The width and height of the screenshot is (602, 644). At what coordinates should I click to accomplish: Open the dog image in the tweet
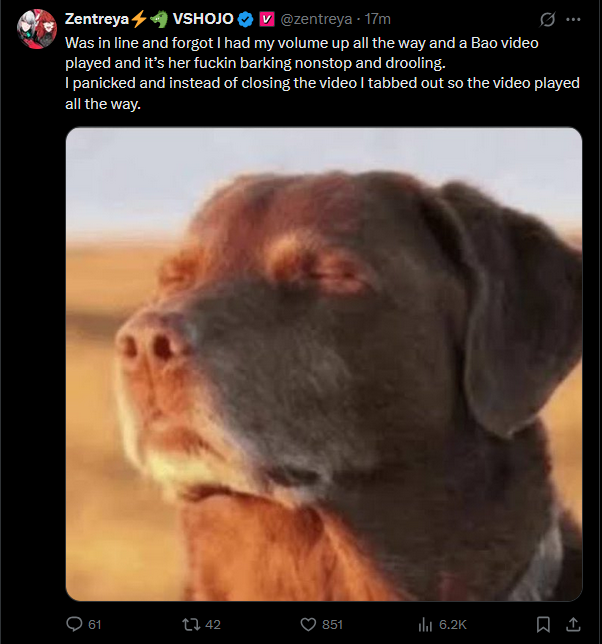point(324,364)
